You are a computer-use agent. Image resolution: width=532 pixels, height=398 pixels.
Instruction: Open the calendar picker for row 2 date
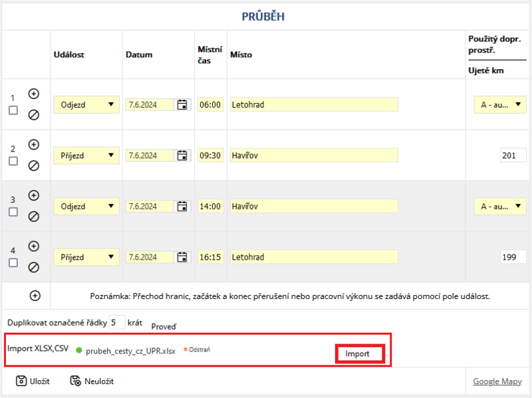(182, 155)
